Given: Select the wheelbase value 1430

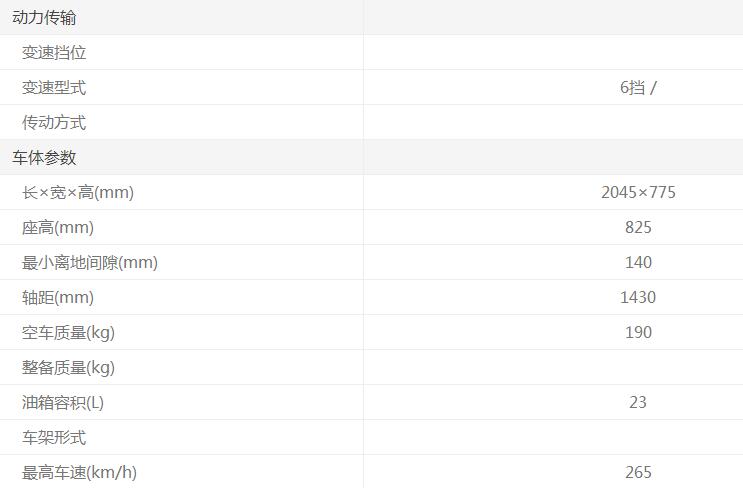Looking at the screenshot, I should [x=638, y=297].
